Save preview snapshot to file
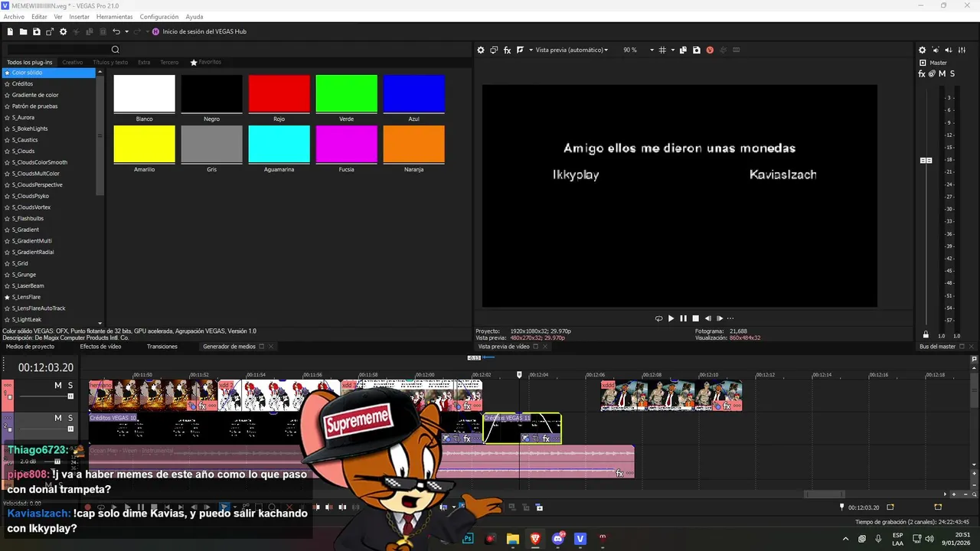Screen dimensions: 980x551 click(696, 50)
